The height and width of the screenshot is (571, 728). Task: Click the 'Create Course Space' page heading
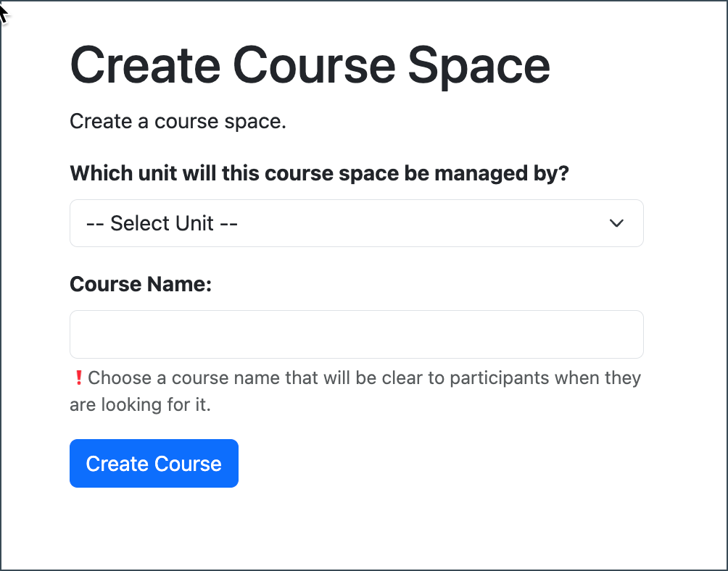310,66
